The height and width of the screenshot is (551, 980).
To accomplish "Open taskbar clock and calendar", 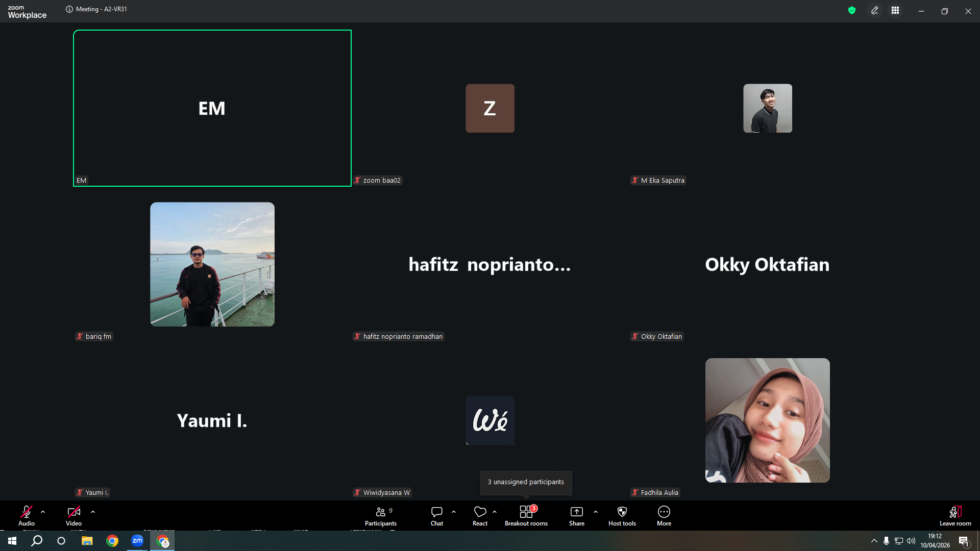I will [935, 541].
